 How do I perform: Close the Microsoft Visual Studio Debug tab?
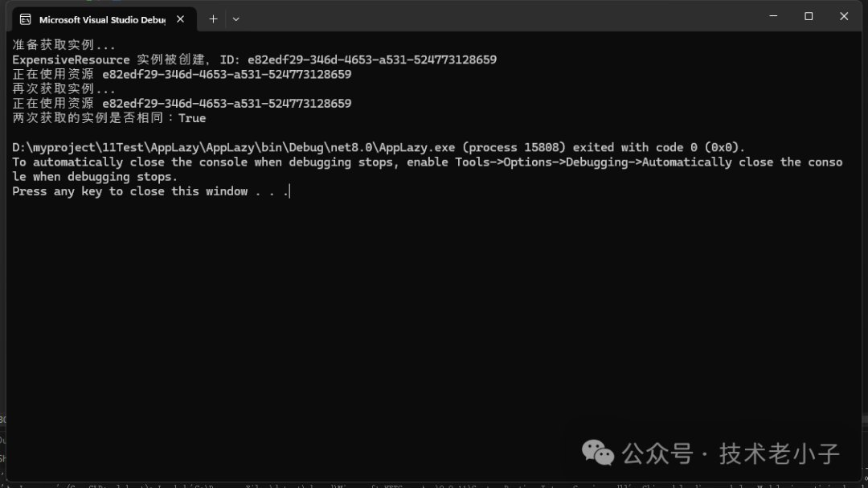tap(180, 19)
